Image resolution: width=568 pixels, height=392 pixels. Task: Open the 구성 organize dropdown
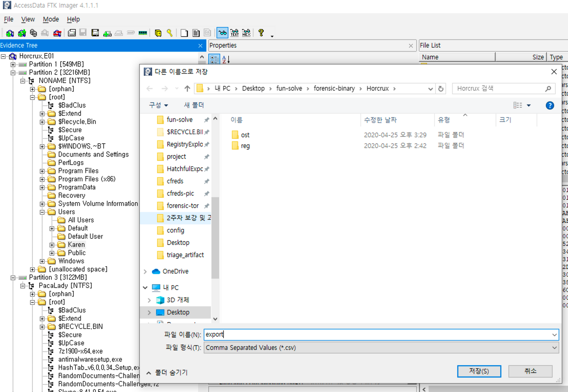click(x=159, y=105)
